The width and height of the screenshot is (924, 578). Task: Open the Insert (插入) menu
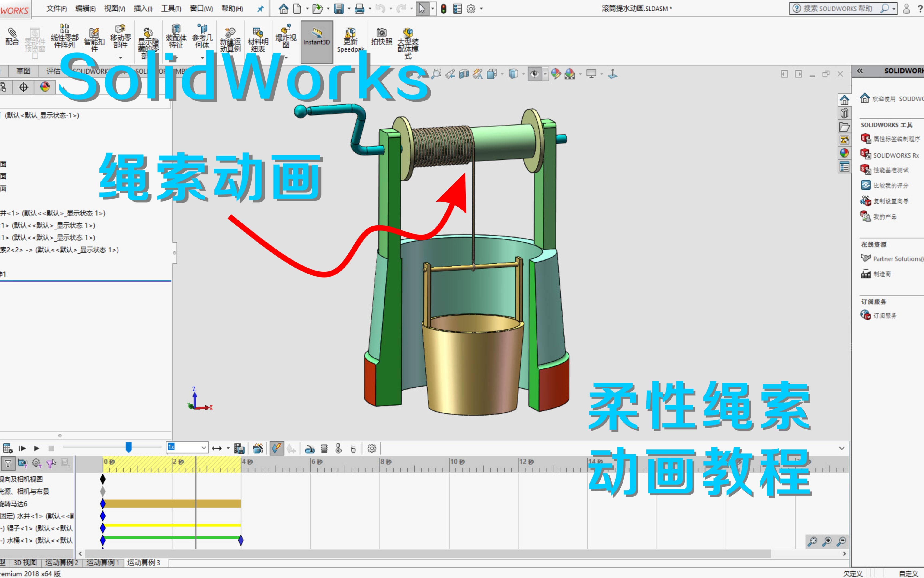[143, 8]
